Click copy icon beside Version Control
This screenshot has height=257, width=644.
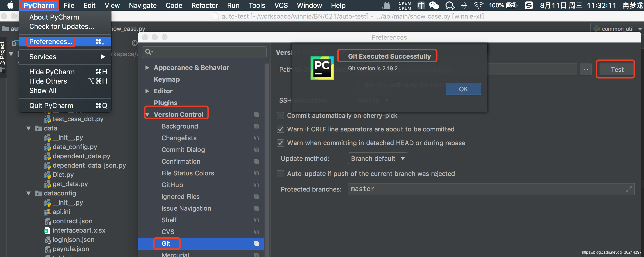(257, 115)
